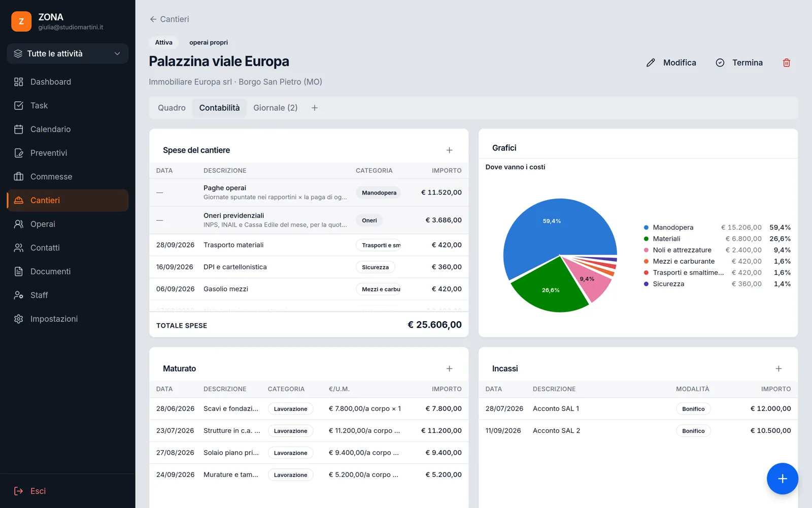Viewport: 812px width, 508px height.
Task: Select Cantieri in the sidebar menu
Action: pyautogui.click(x=67, y=200)
